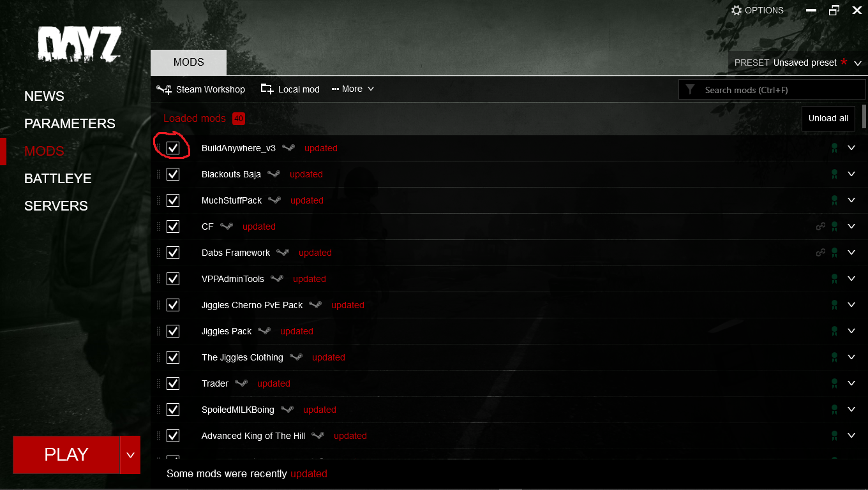
Task: Click the Steam icon beside VPPAdminTools
Action: pyautogui.click(x=278, y=279)
